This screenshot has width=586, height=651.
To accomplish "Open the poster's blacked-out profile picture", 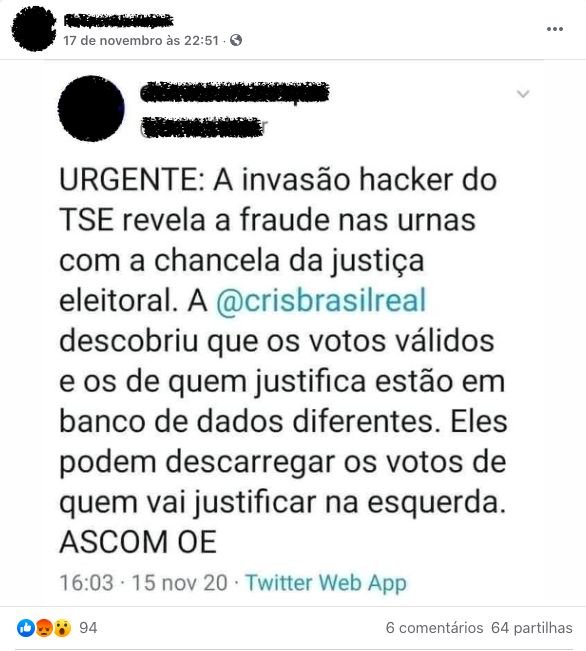I will (34, 28).
